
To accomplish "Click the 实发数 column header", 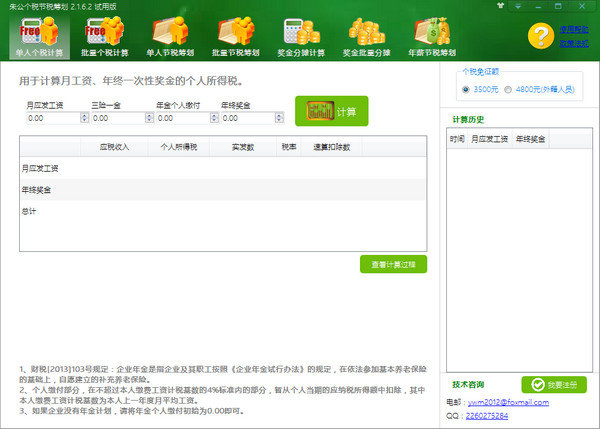I will click(243, 147).
